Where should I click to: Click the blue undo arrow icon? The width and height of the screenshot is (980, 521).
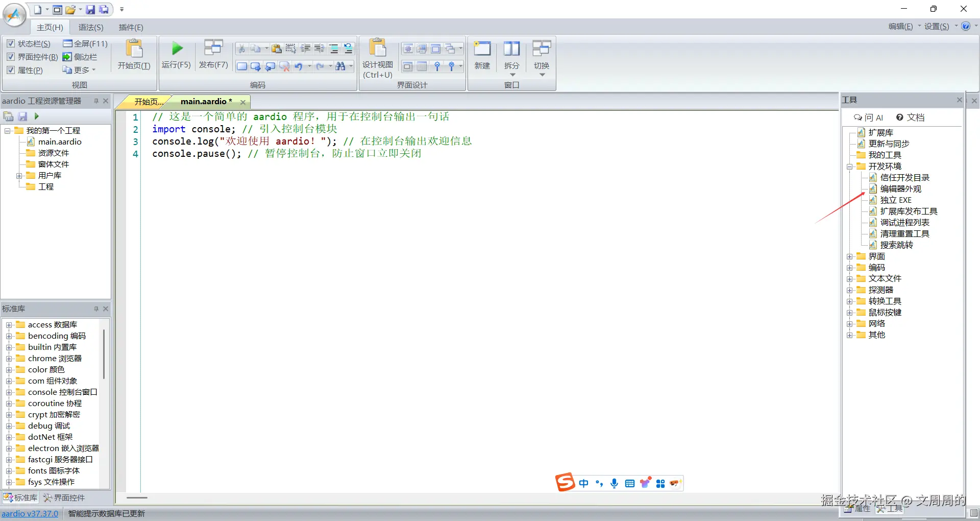299,66
